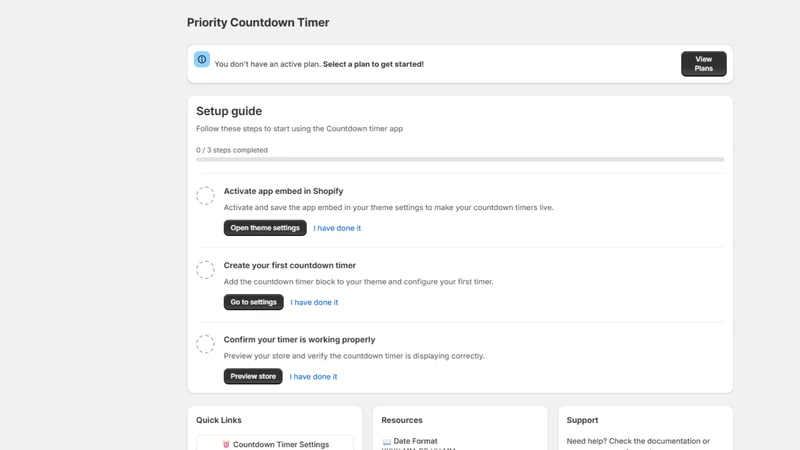800x450 pixels.
Task: Click the book icon next to Date Format
Action: click(387, 441)
